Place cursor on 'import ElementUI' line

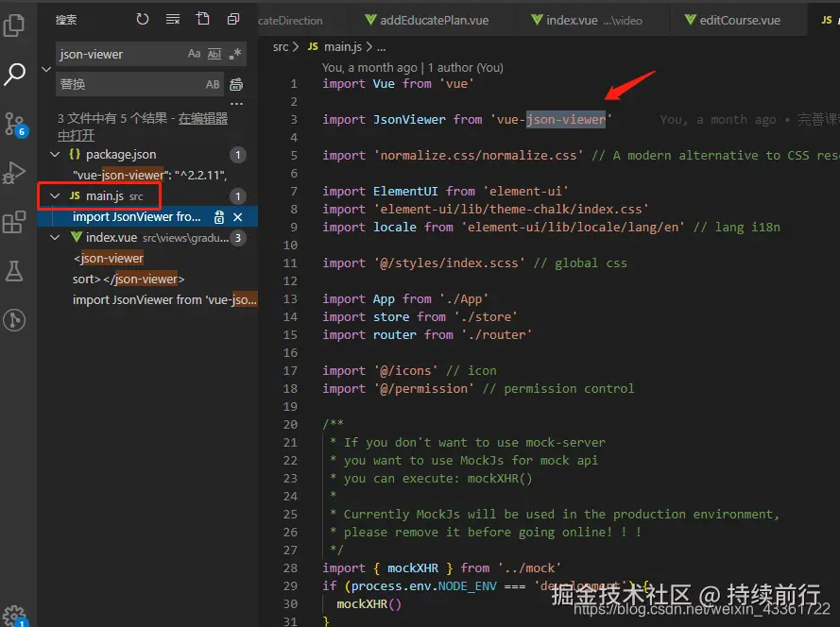point(445,191)
